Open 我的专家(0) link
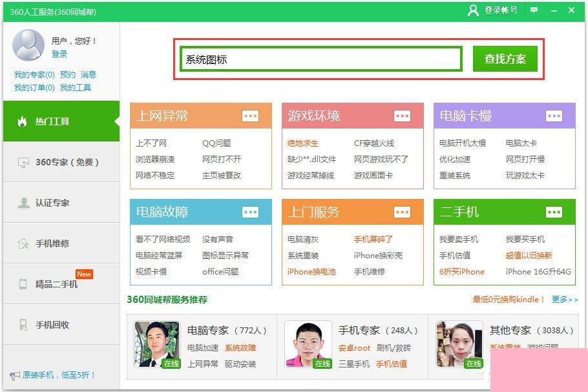The width and height of the screenshot is (588, 392). [34, 74]
